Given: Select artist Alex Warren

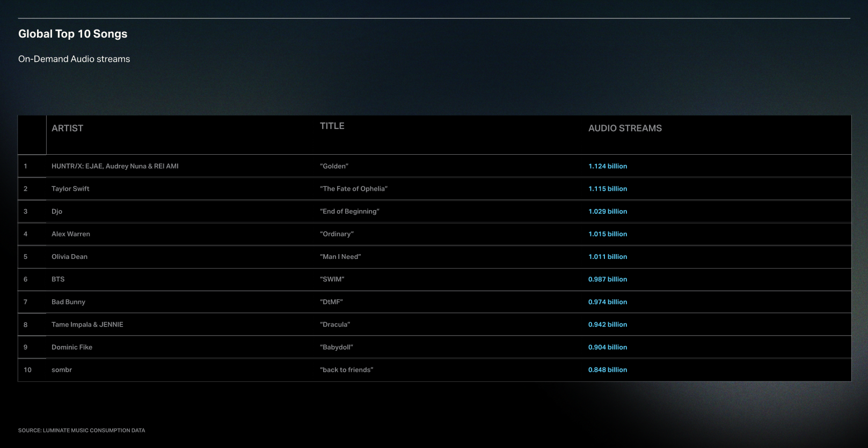Looking at the screenshot, I should (x=71, y=234).
